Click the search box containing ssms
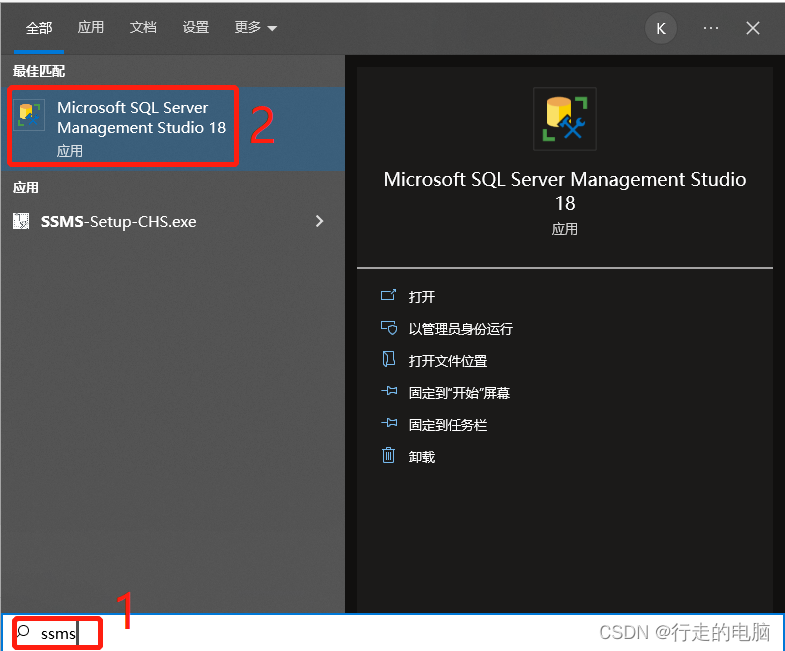The height and width of the screenshot is (651, 785). 393,633
